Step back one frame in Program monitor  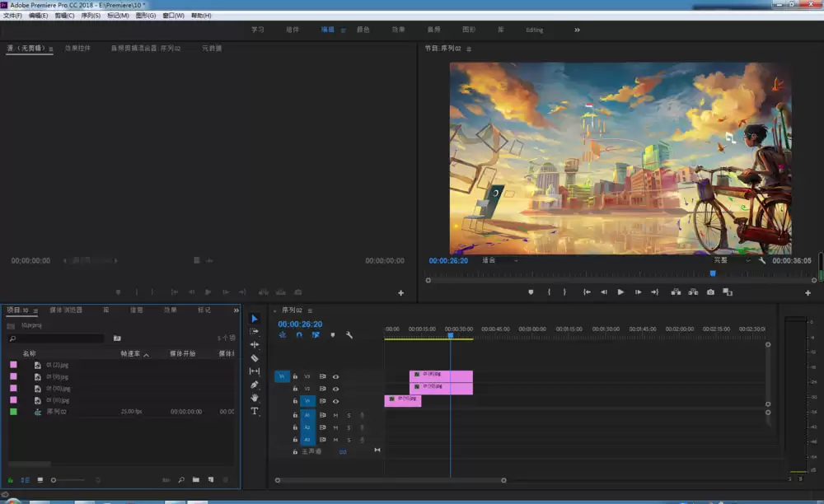pos(604,292)
